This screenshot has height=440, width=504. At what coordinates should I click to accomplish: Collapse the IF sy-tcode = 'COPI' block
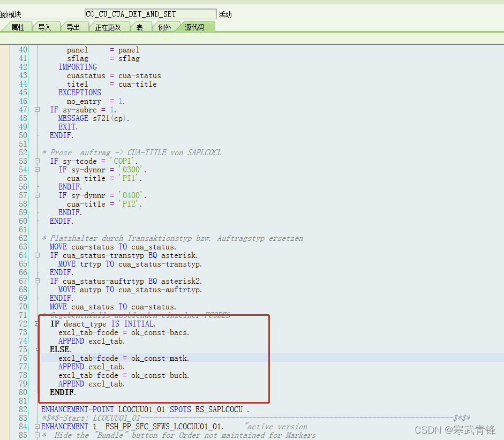point(37,161)
